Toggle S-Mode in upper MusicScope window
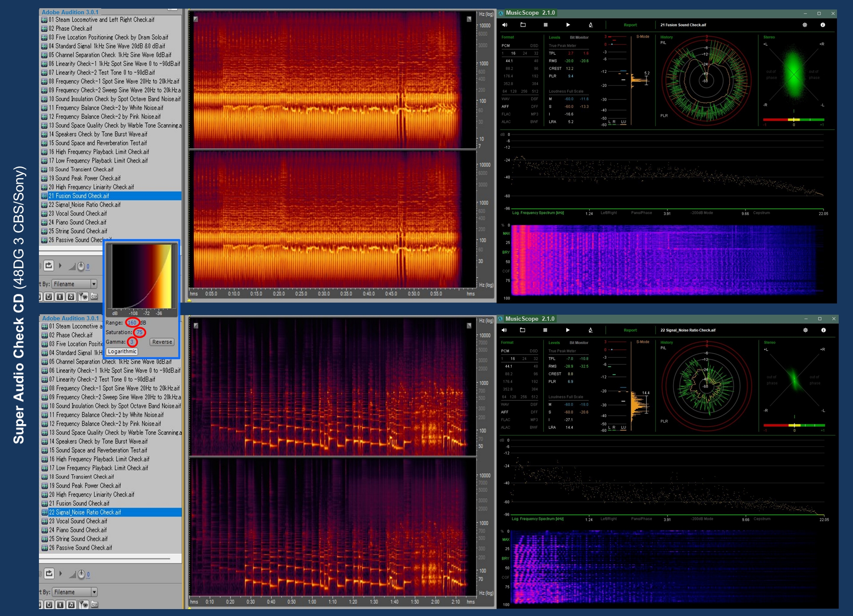The height and width of the screenshot is (616, 853). pos(643,37)
